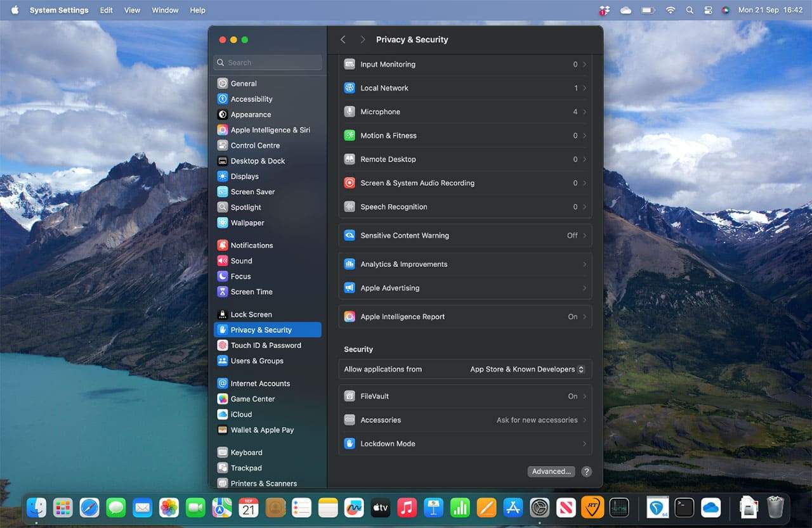Click the Lockdown Mode hand icon
This screenshot has height=528, width=812.
point(350,444)
